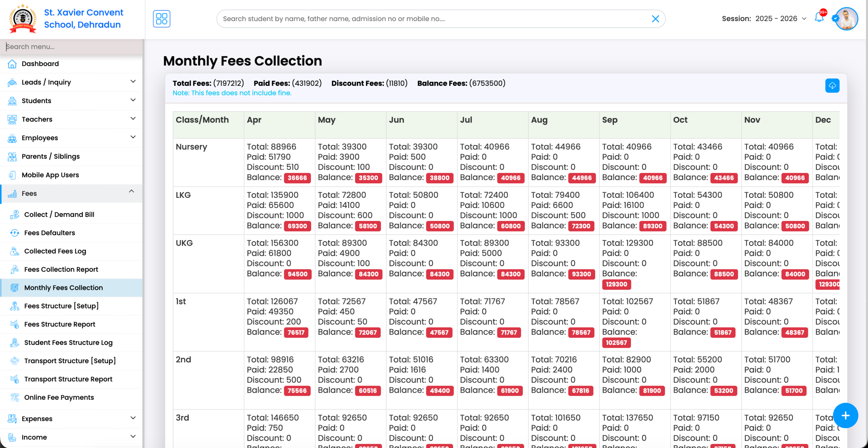Collapse the Fees sidebar section

click(132, 191)
